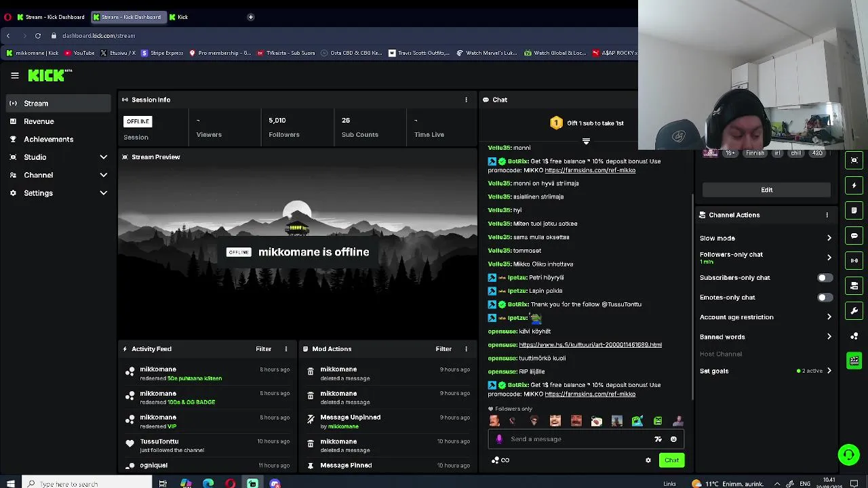Open the YouTube bookmark
The image size is (868, 488).
[x=79, y=53]
